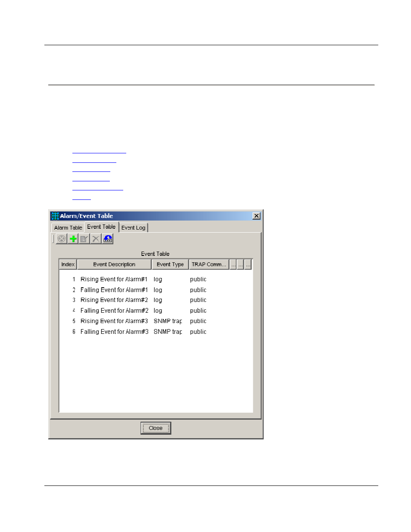Viewport: 411px width, 532px height.
Task: Click index 2 cell in event table
Action: pos(74,290)
